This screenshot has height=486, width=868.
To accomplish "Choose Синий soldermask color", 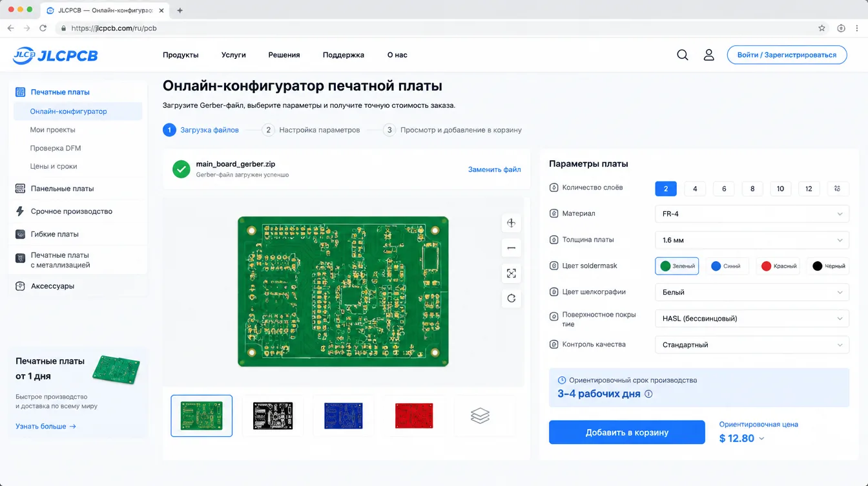I will tap(727, 266).
